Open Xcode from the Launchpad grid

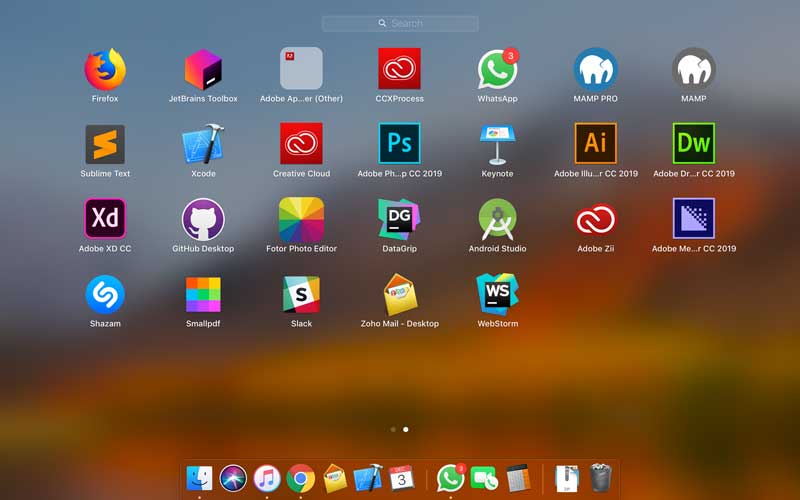point(203,143)
